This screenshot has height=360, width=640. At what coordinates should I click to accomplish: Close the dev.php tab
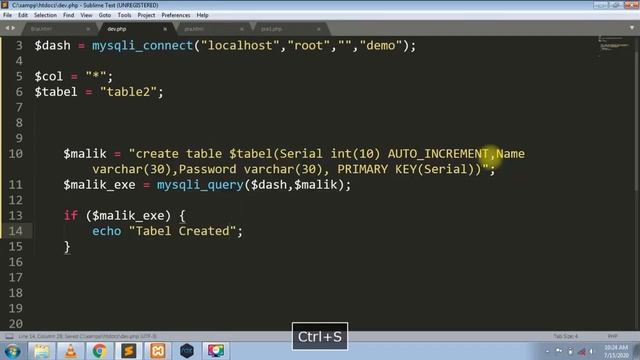coord(165,29)
